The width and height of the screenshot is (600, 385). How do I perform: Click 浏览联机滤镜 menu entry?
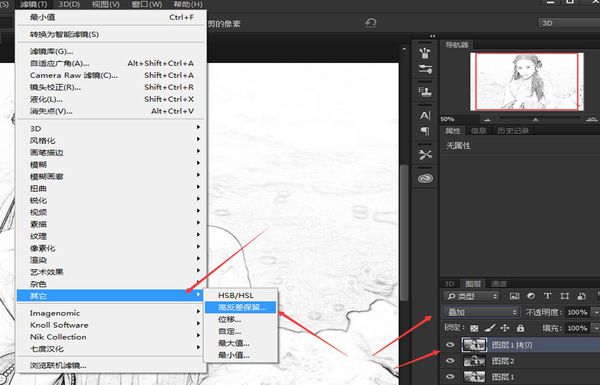[x=111, y=365]
